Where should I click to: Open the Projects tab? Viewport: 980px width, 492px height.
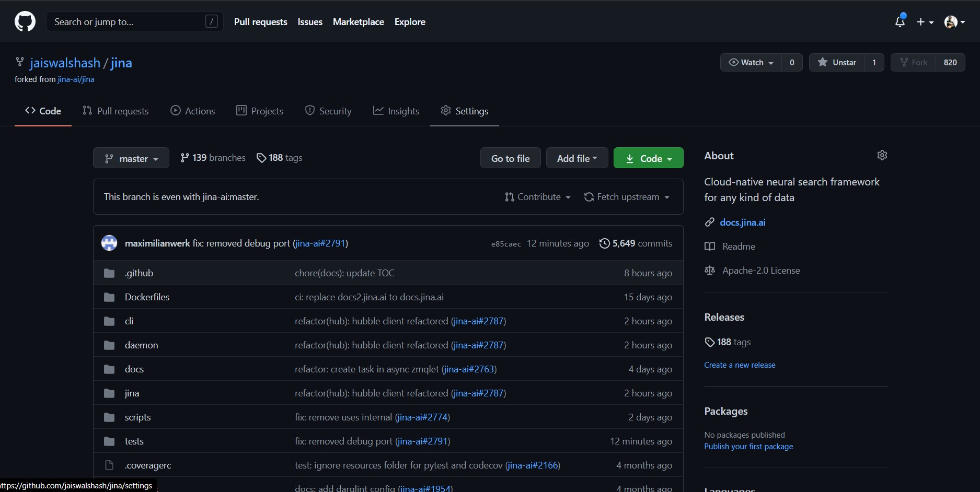(x=260, y=111)
